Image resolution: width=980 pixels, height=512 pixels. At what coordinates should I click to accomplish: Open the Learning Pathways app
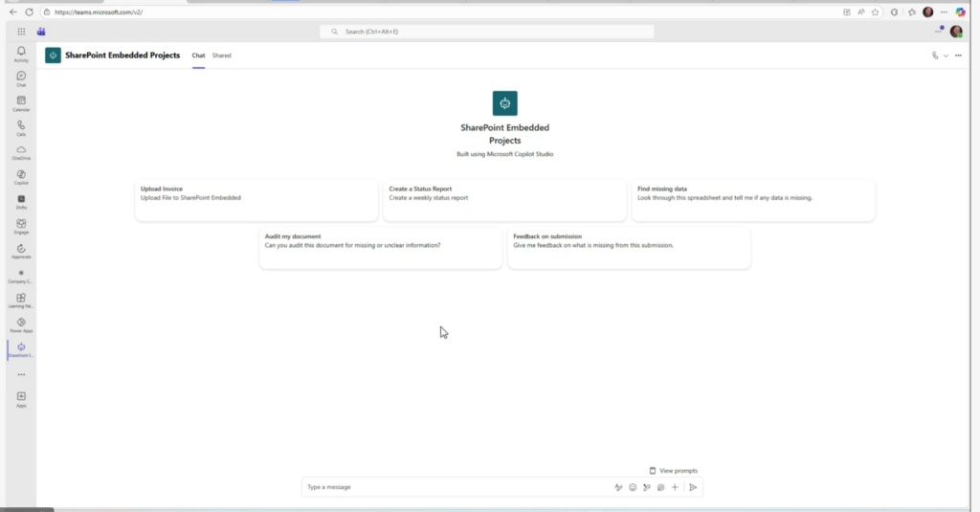click(x=21, y=301)
